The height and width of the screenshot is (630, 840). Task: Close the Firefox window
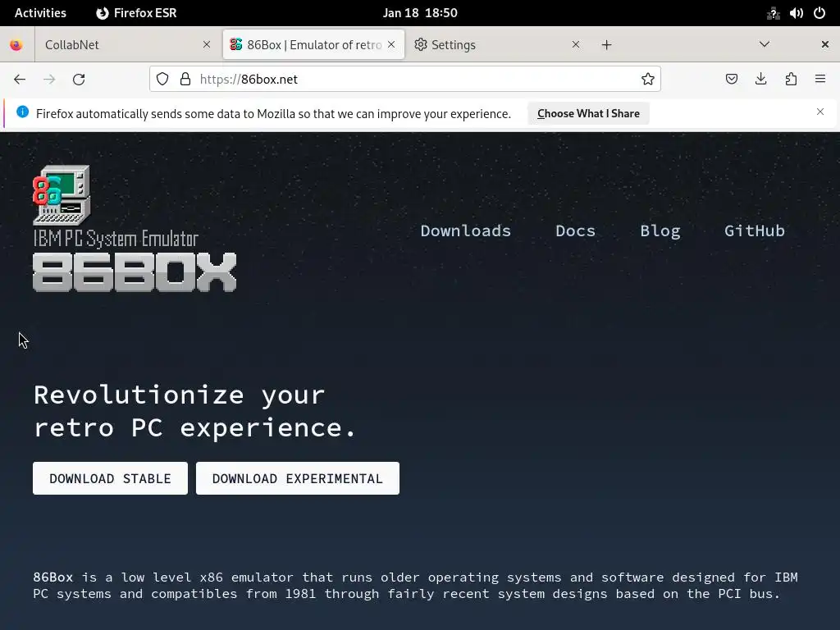point(825,44)
